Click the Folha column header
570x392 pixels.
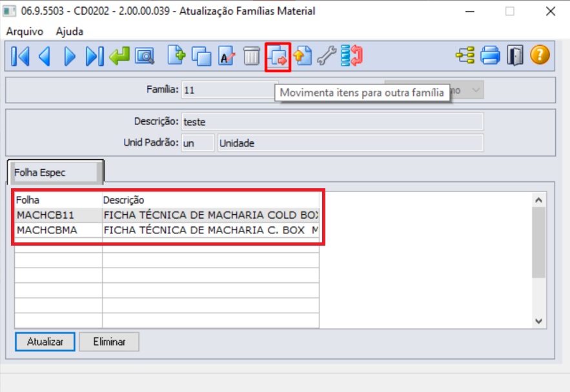(58, 200)
